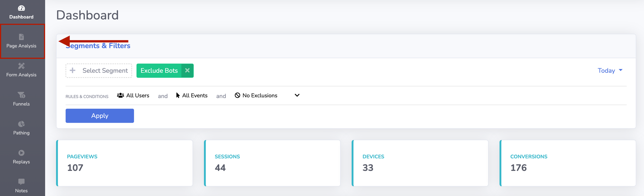Click the Dashboard speedometer icon
644x196 pixels.
point(21,8)
